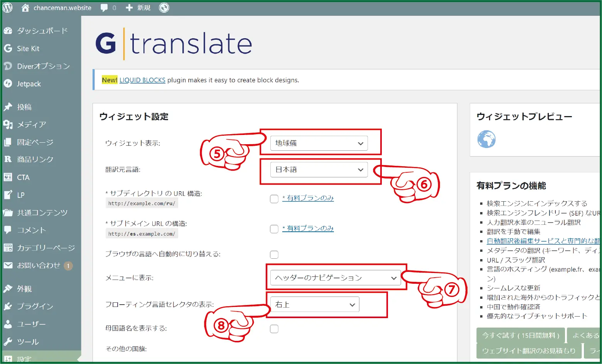
Task: Open Jetpack from the sidebar
Action: 29,84
